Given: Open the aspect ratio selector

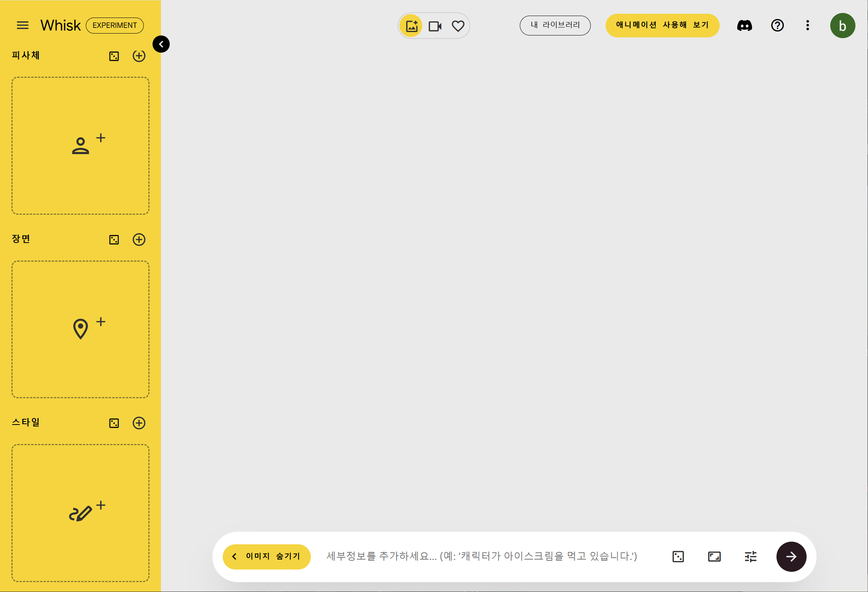Looking at the screenshot, I should click(x=714, y=557).
